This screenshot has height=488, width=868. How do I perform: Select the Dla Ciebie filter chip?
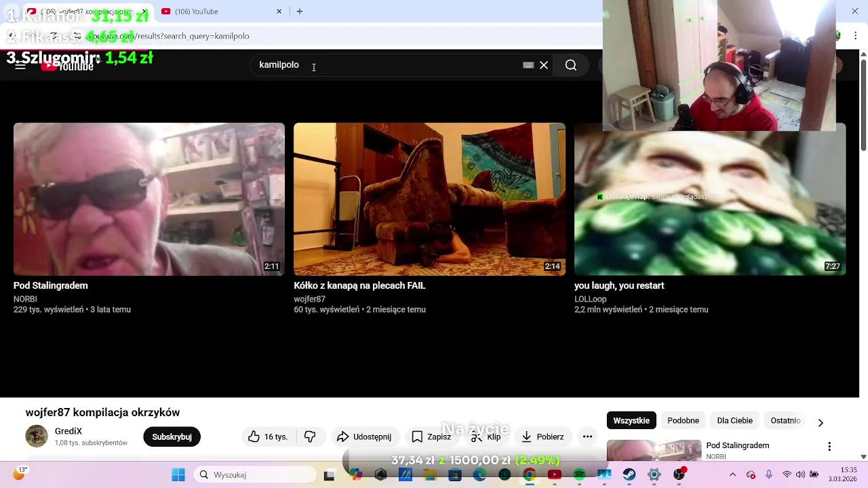pos(734,420)
